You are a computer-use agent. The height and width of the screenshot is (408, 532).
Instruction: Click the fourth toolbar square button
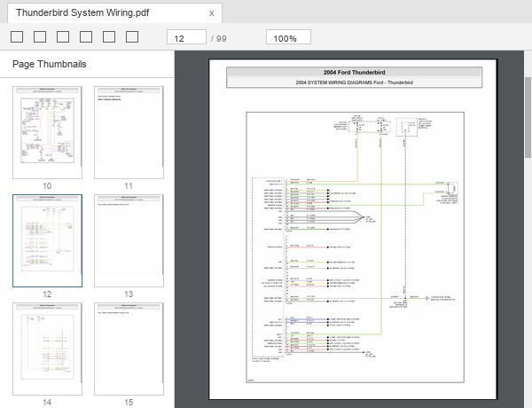pyautogui.click(x=86, y=36)
